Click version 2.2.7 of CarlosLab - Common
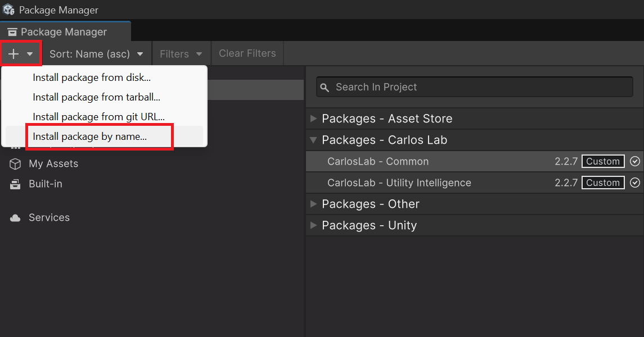The height and width of the screenshot is (337, 644). click(566, 161)
